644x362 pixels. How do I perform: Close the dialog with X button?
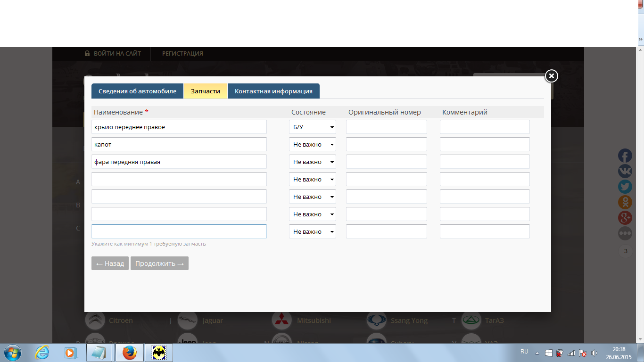click(551, 76)
